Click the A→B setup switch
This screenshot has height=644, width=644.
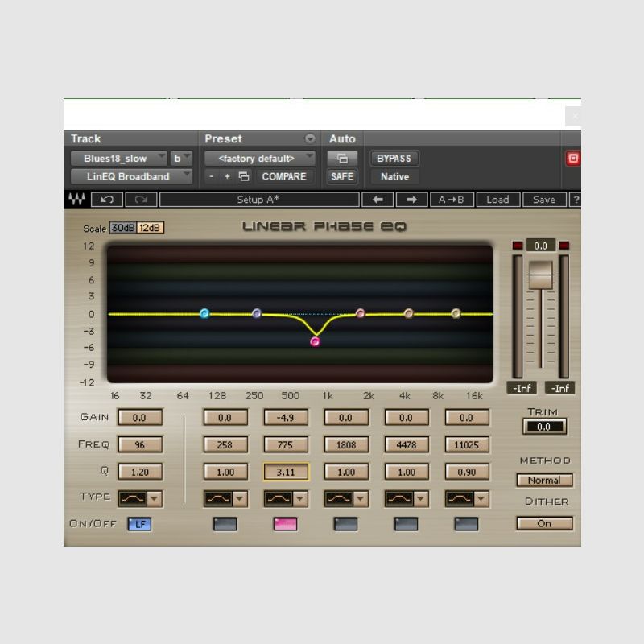[x=452, y=200]
